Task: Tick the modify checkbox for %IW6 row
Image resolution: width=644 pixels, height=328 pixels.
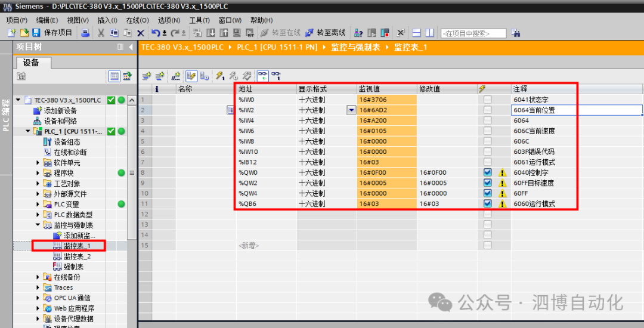Action: (488, 131)
